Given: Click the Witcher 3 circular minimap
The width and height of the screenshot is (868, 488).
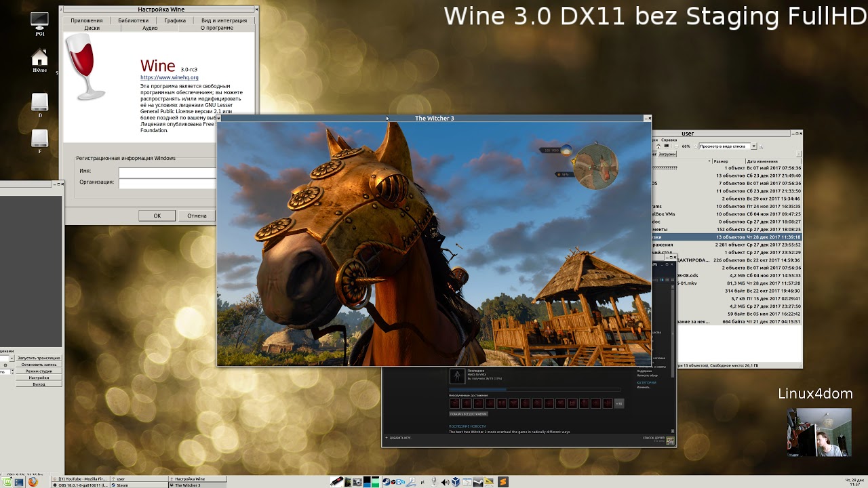Looking at the screenshot, I should click(x=595, y=166).
